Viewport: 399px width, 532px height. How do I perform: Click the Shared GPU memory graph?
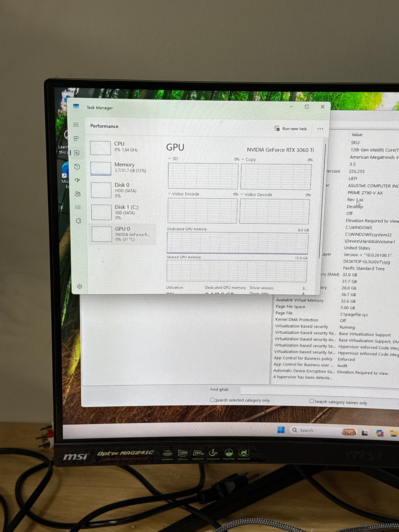pyautogui.click(x=237, y=271)
